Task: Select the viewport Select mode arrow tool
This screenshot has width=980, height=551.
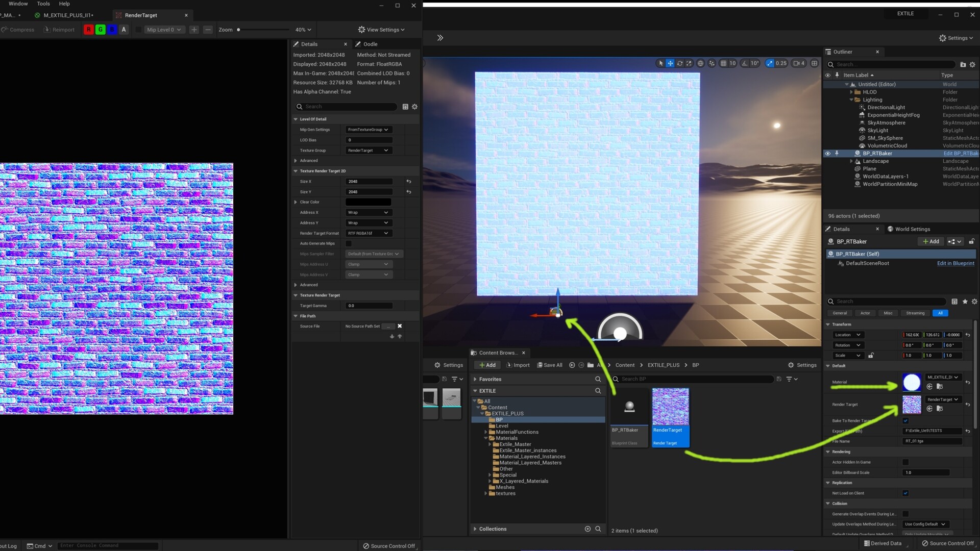Action: (661, 63)
